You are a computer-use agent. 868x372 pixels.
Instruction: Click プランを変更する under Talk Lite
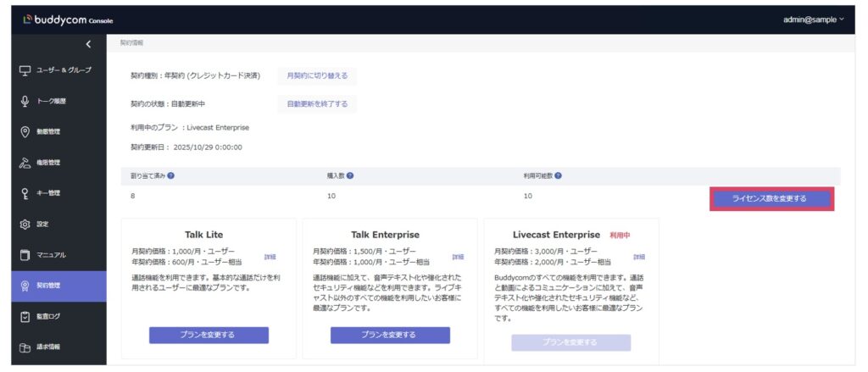(209, 335)
